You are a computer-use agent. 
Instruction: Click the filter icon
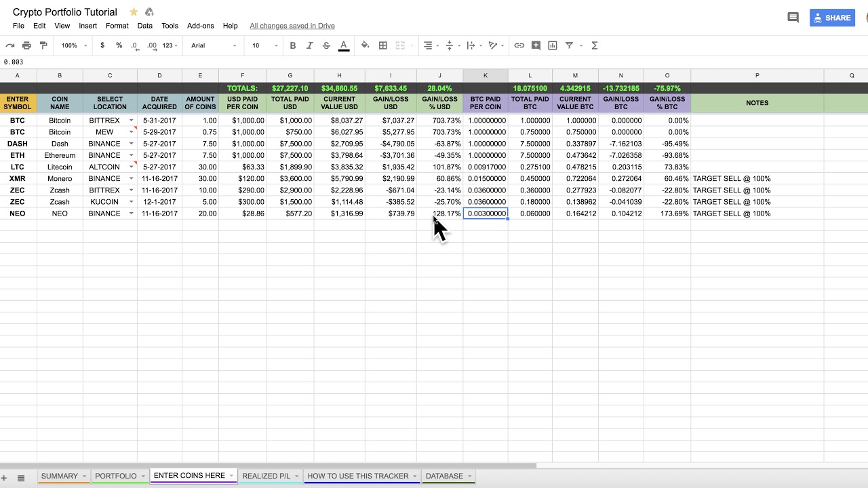[x=570, y=45]
